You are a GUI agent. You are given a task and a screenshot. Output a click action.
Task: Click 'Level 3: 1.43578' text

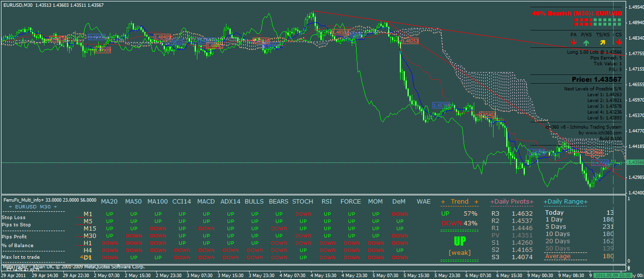pyautogui.click(x=604, y=106)
